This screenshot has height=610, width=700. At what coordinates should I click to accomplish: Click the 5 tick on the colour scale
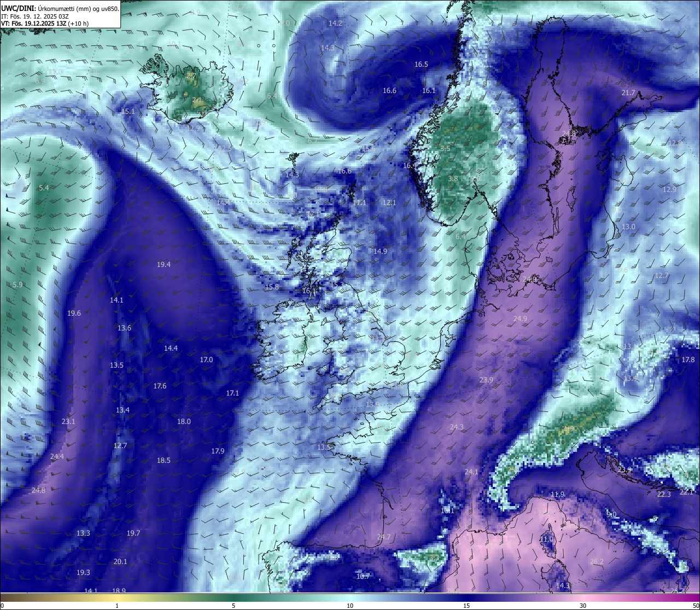234,606
